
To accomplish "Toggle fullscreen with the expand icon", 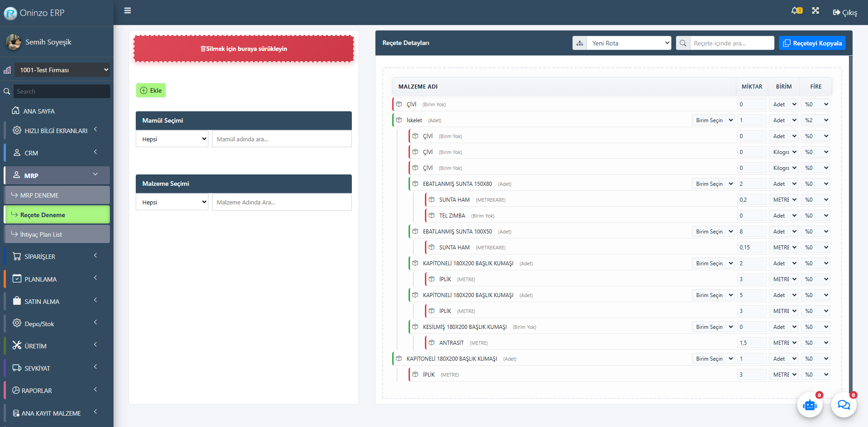I will [815, 10].
